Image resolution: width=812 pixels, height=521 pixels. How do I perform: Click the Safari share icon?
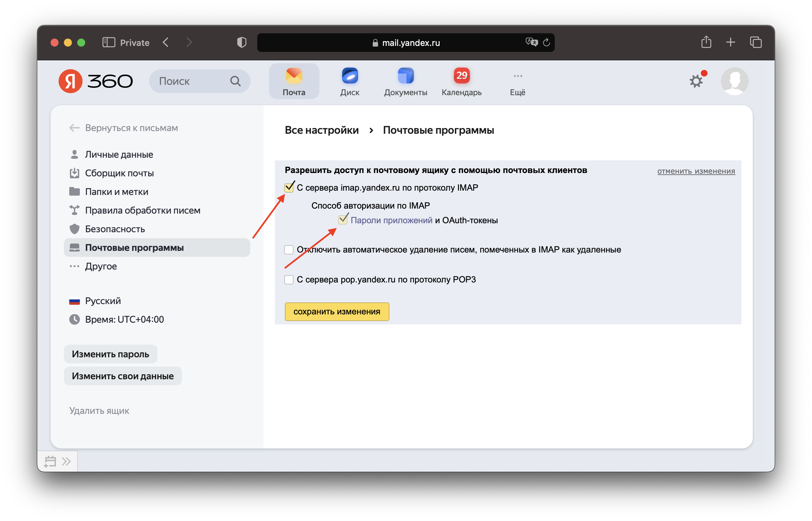click(706, 42)
